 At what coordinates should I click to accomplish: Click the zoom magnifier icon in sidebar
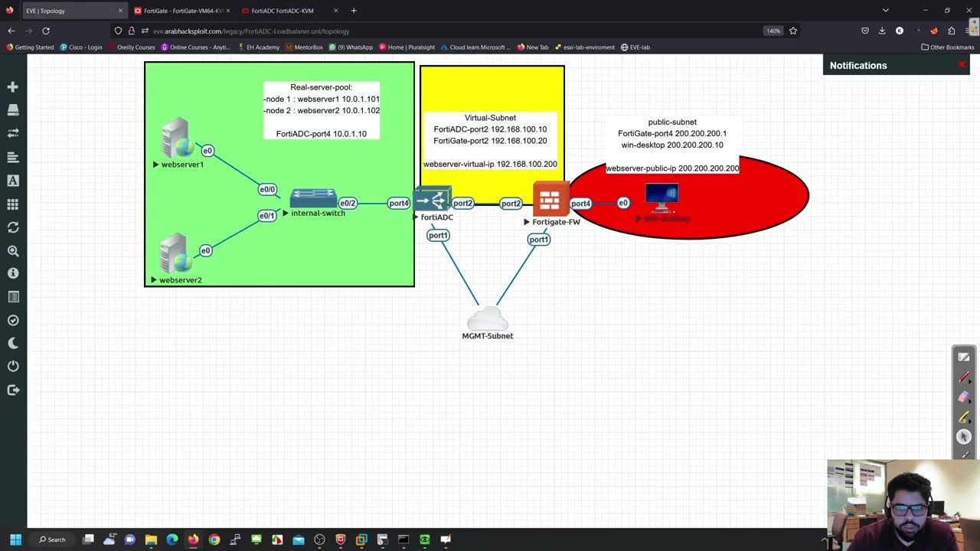click(13, 250)
